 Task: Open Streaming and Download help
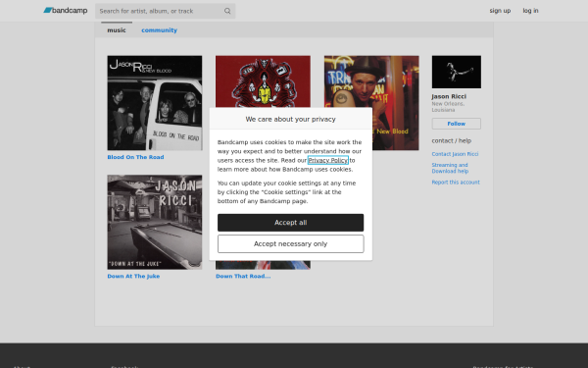(x=450, y=168)
